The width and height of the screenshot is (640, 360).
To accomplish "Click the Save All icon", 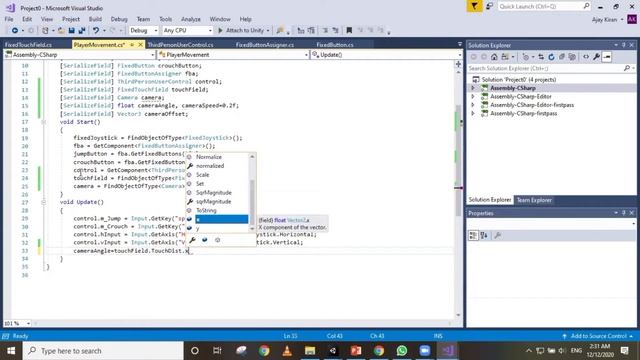I will pos(82,31).
